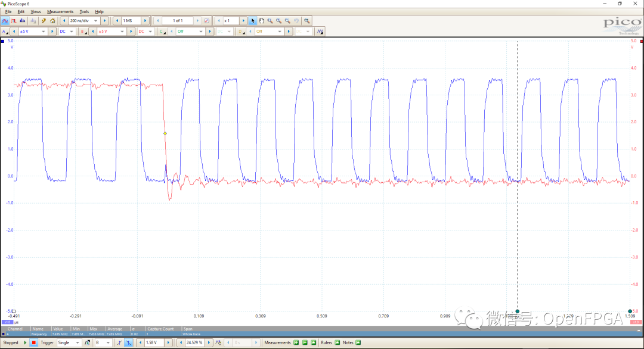Click the red stop capture button
Image resolution: width=644 pixels, height=349 pixels.
[34, 343]
